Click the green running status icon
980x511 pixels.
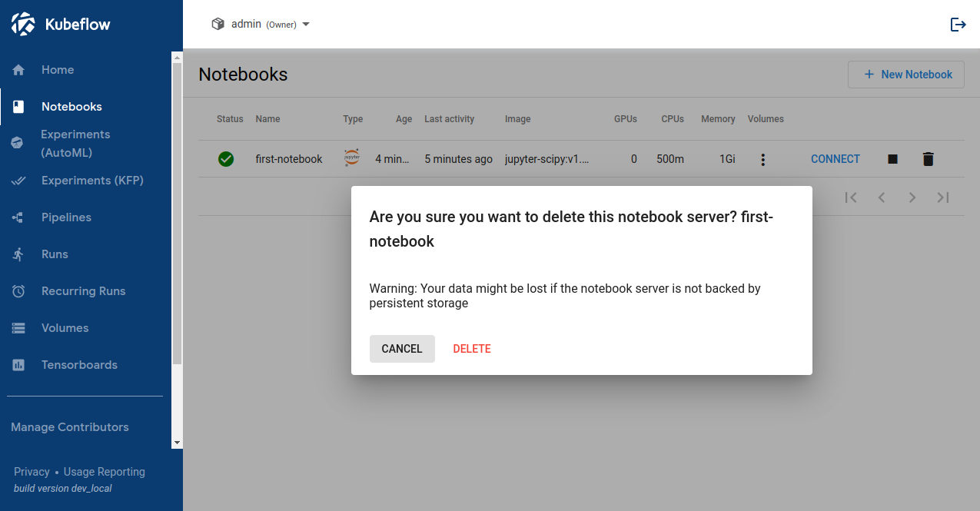click(x=226, y=159)
